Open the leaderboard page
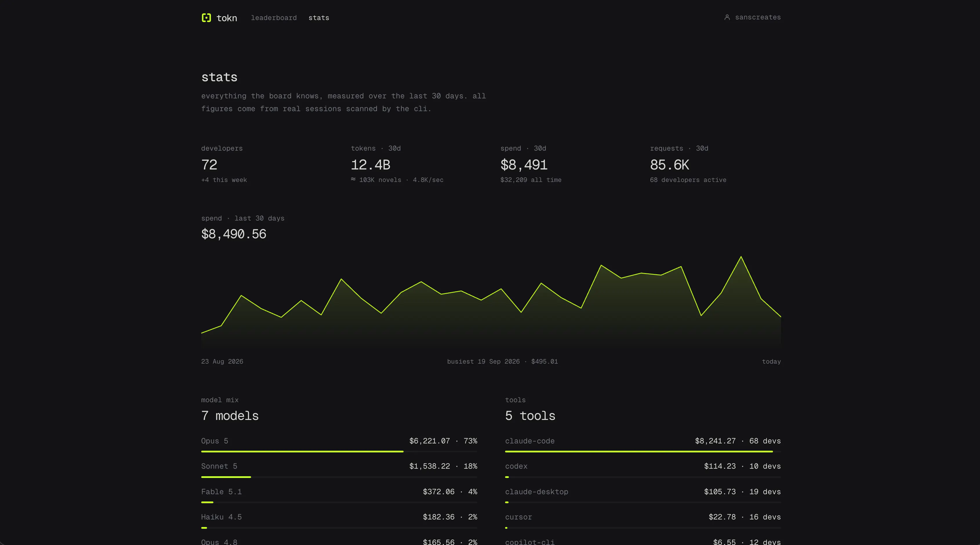The image size is (980, 545). pyautogui.click(x=273, y=18)
